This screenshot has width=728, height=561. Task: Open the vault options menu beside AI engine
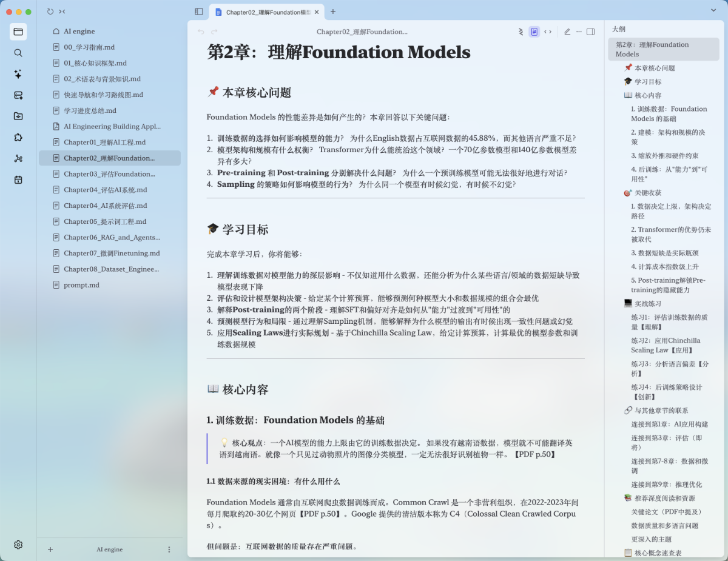pyautogui.click(x=169, y=549)
